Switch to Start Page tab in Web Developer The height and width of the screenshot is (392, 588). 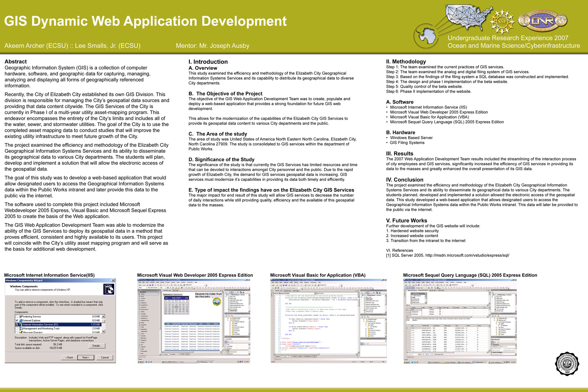175,290
